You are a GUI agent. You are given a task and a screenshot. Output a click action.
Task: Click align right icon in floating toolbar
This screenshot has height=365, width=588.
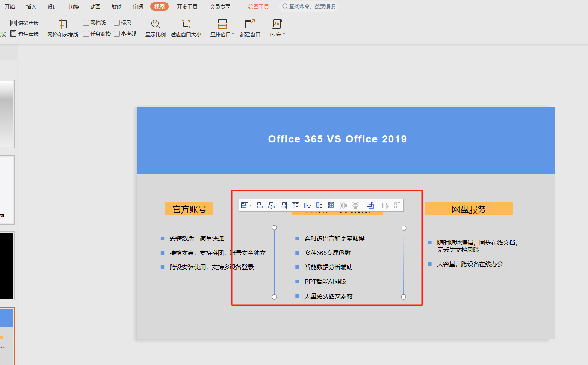pyautogui.click(x=283, y=205)
